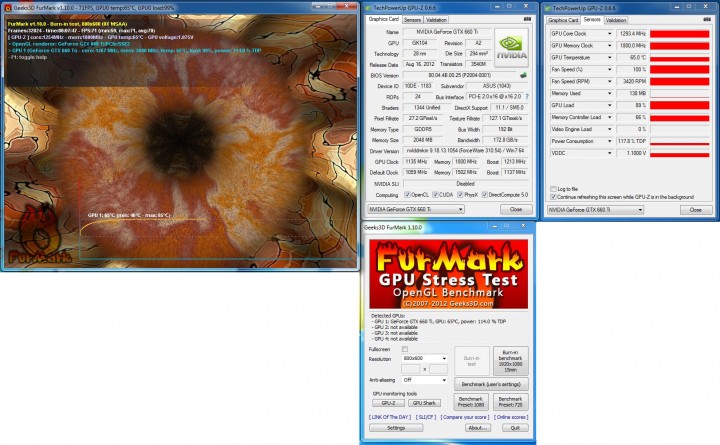This screenshot has width=720, height=445.
Task: Enable the Log to file checkbox
Action: point(553,189)
